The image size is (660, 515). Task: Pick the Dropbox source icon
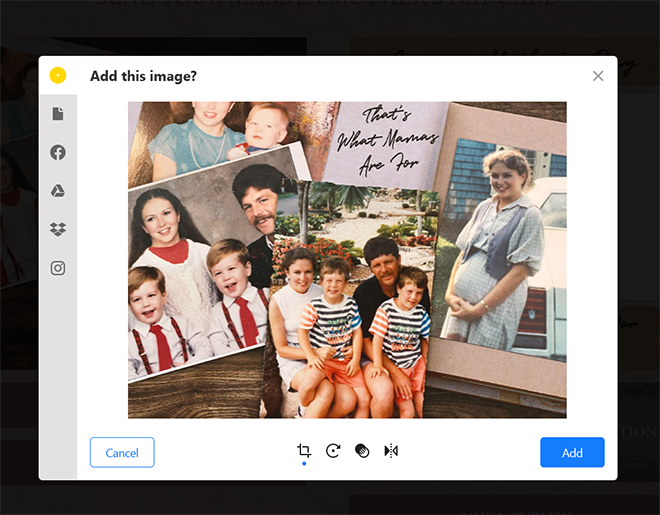click(58, 229)
